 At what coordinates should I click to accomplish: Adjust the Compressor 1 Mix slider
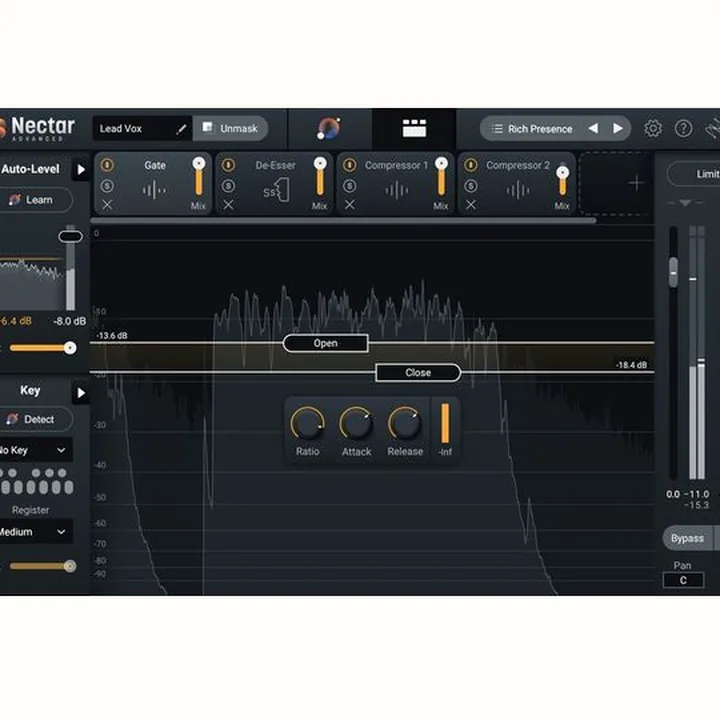point(441,177)
